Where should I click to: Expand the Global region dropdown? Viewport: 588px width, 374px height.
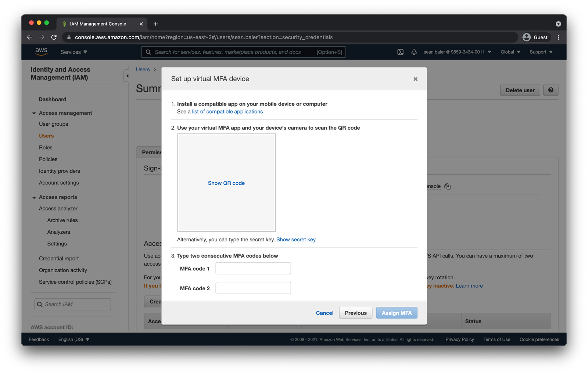tap(510, 52)
